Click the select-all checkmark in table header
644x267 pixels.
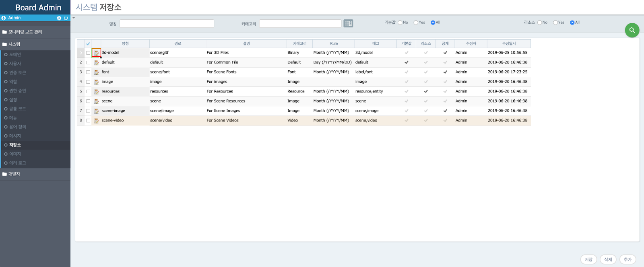click(x=88, y=43)
